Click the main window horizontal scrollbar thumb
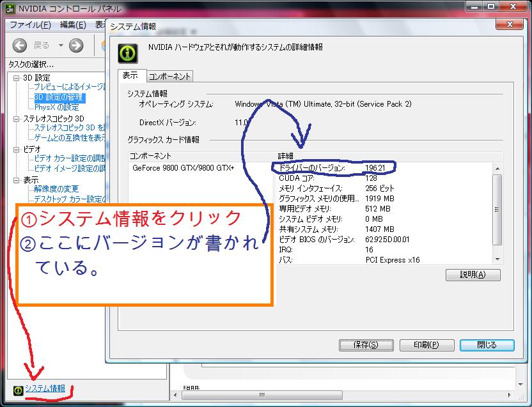Image resolution: width=532 pixels, height=407 pixels. (x=262, y=395)
